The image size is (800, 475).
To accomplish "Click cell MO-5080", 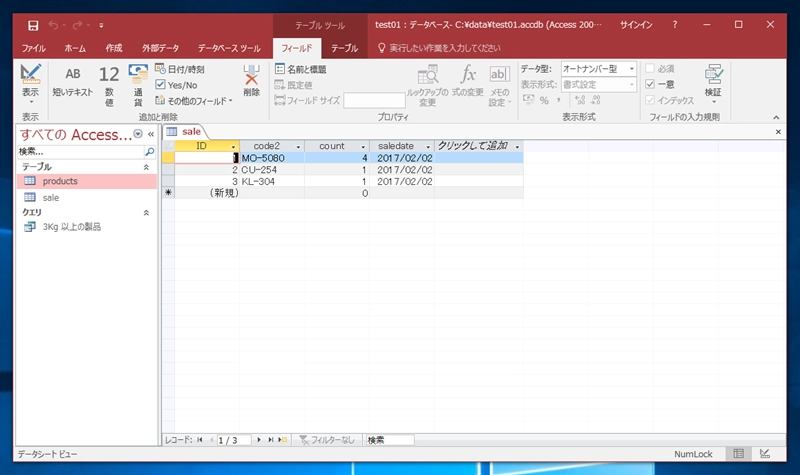I will [272, 158].
